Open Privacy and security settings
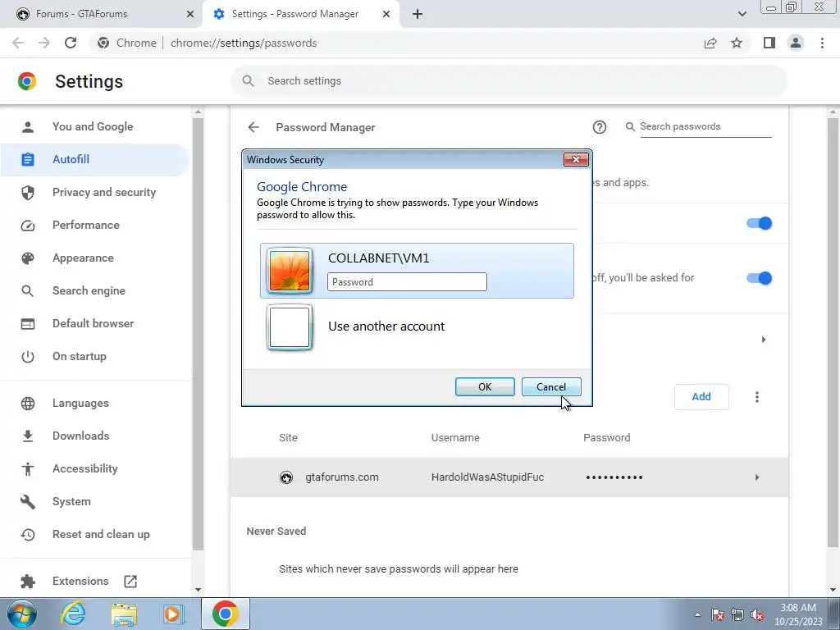 (104, 192)
